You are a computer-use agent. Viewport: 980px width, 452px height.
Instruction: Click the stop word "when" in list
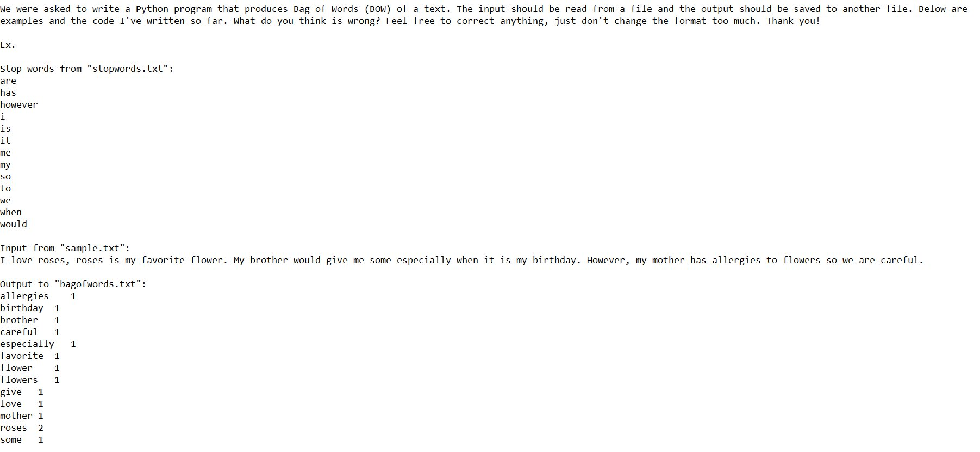click(11, 212)
